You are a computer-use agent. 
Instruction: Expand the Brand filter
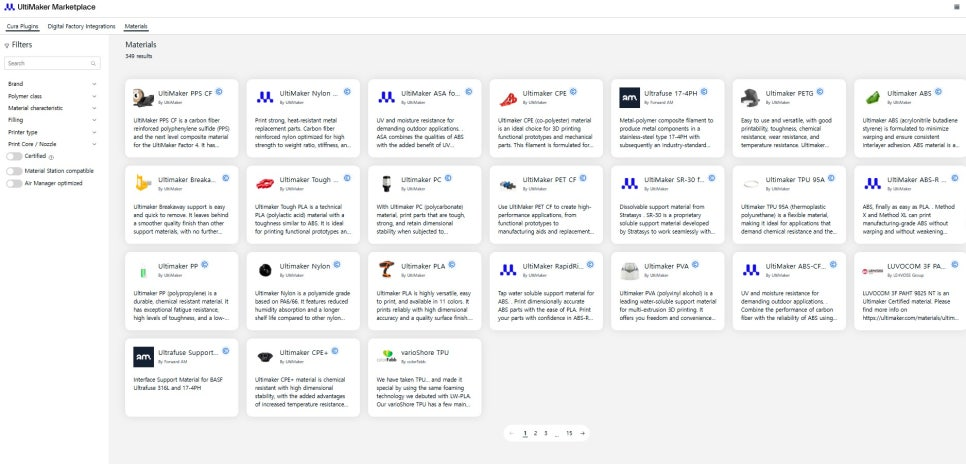pos(52,84)
